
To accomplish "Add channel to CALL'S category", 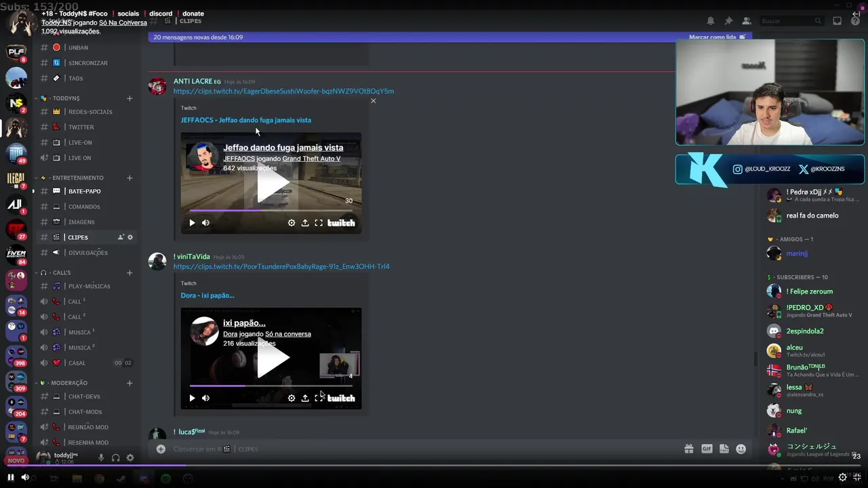I will 130,273.
